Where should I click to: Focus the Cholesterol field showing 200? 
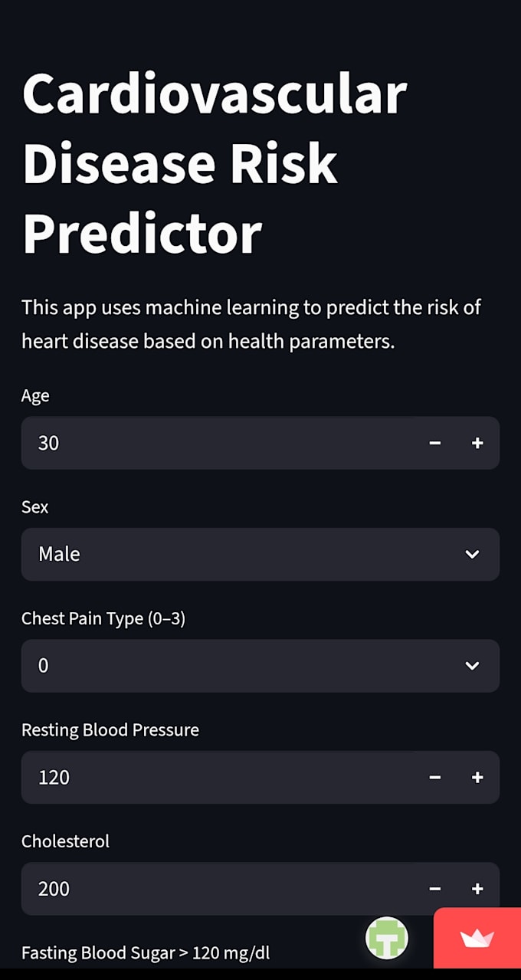coord(218,889)
